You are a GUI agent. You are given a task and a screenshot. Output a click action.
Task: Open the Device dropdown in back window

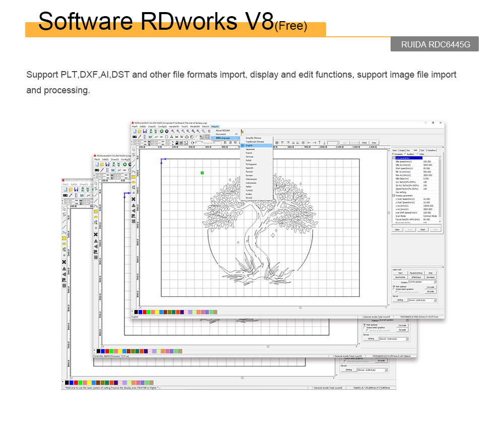(x=373, y=370)
